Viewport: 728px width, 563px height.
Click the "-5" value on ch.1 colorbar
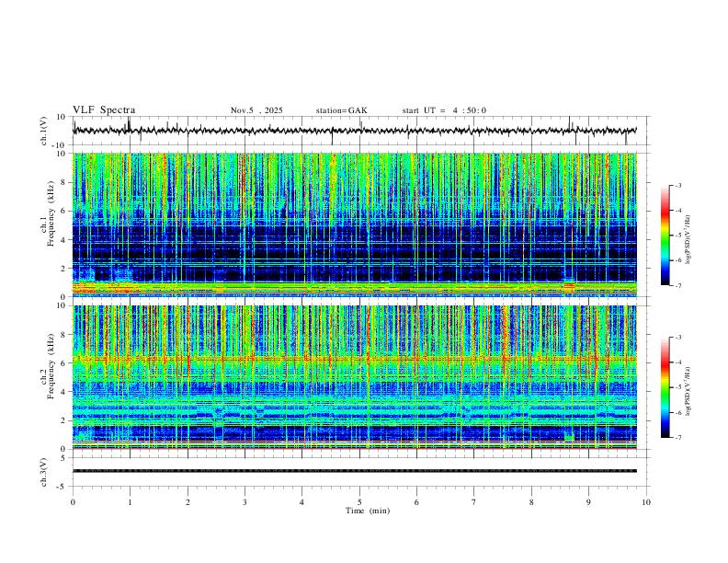[x=677, y=236]
